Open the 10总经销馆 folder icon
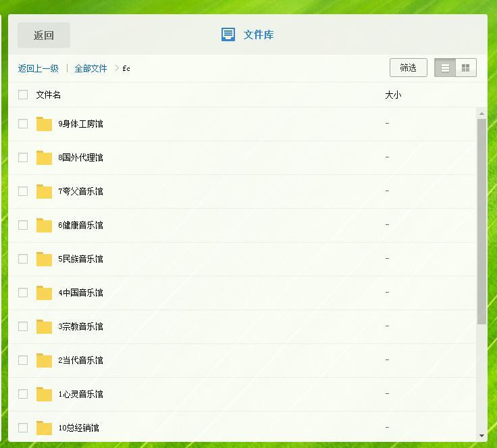 click(x=44, y=428)
